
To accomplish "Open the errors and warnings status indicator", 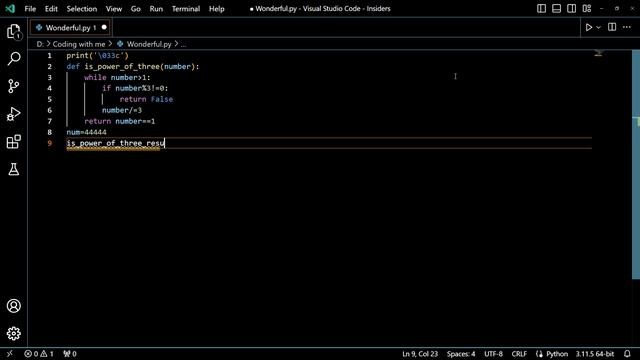I will click(39, 353).
